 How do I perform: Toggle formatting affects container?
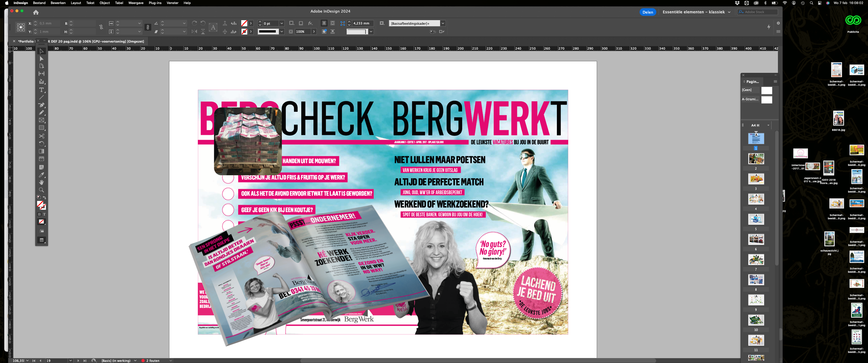[39, 214]
